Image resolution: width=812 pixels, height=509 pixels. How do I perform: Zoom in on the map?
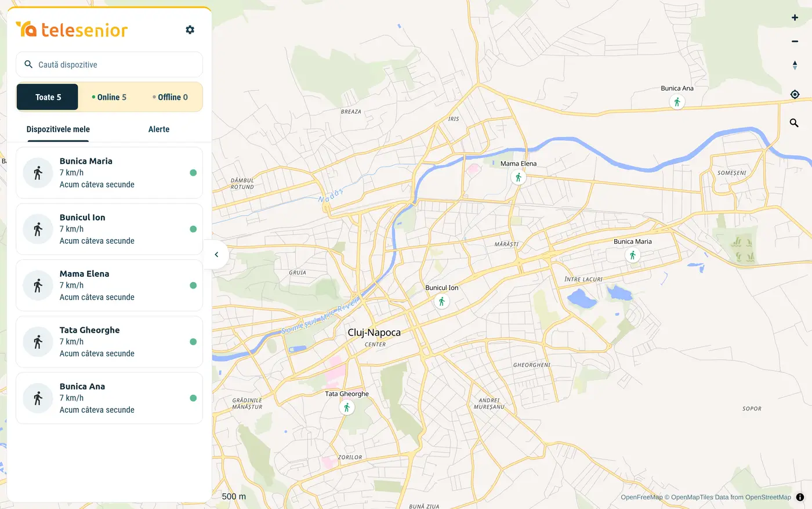coord(795,17)
